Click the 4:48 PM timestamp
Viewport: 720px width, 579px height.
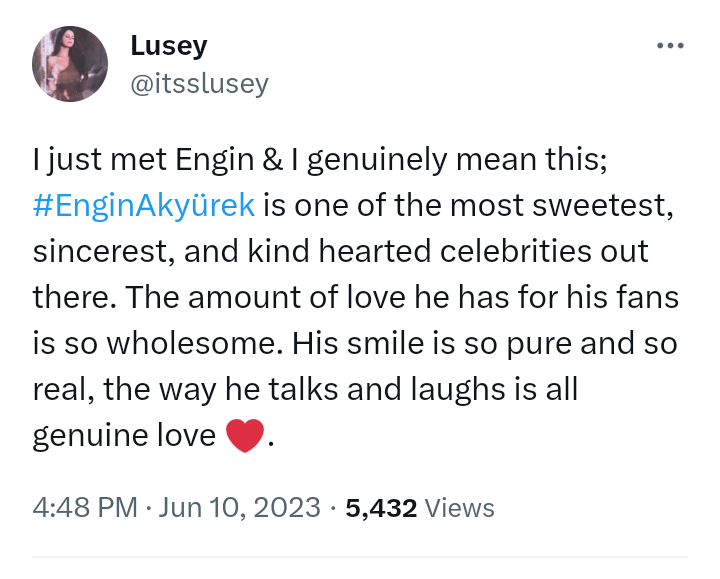[85, 507]
